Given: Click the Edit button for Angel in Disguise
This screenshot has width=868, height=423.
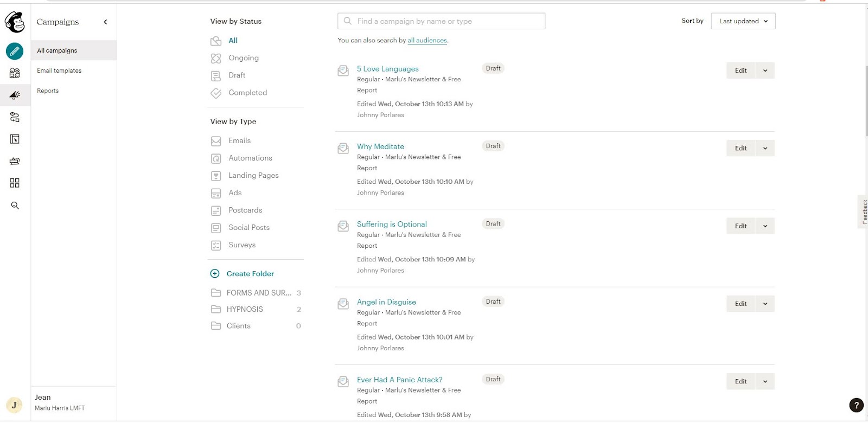Looking at the screenshot, I should [741, 304].
